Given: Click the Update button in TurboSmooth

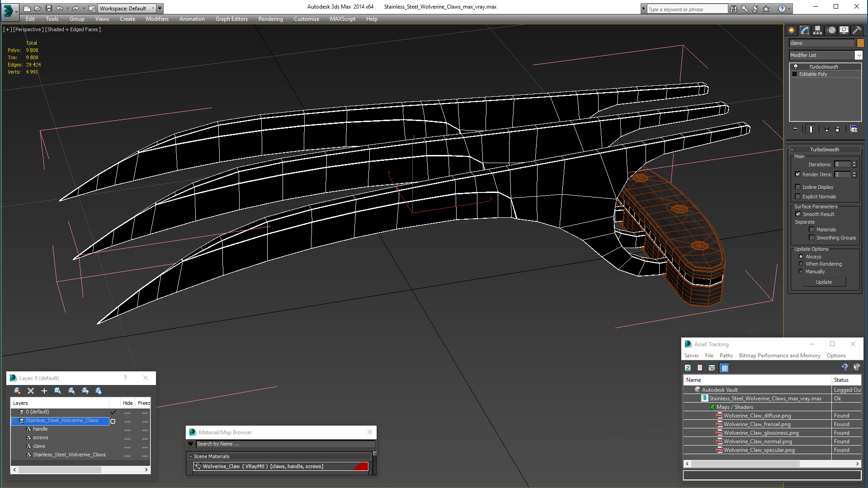Looking at the screenshot, I should (x=824, y=282).
